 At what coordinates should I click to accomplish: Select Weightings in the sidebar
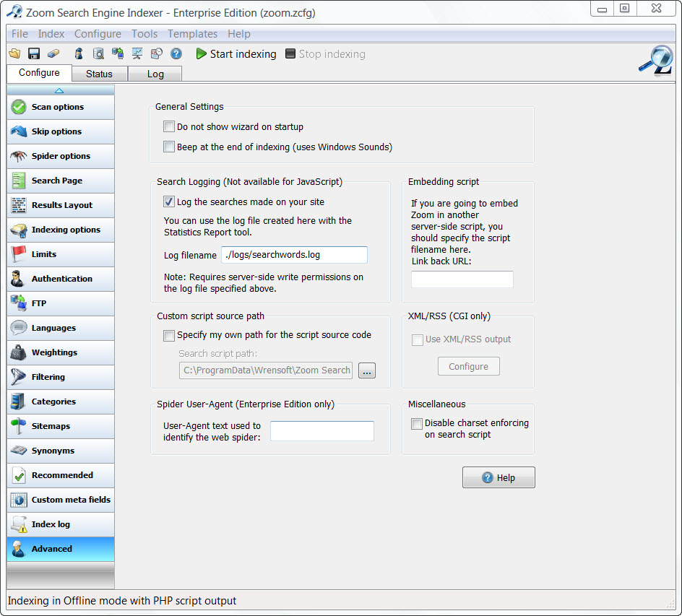(61, 352)
